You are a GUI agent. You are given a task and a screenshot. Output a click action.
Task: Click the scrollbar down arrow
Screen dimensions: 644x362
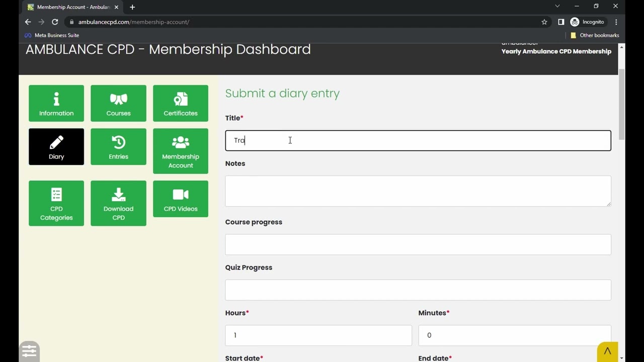(622, 358)
